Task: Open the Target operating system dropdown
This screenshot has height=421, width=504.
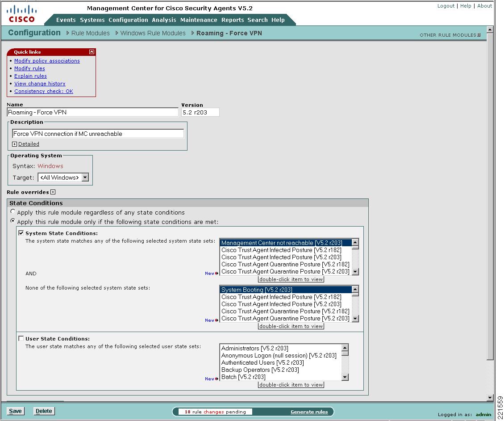Action: point(63,177)
